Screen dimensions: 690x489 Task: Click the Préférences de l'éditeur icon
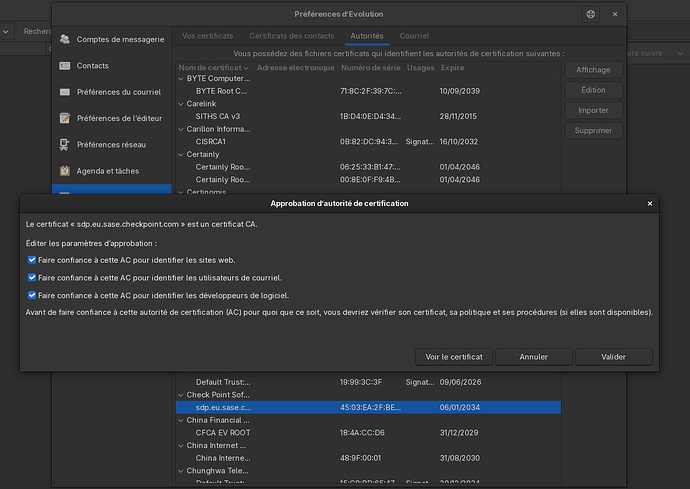click(x=65, y=118)
